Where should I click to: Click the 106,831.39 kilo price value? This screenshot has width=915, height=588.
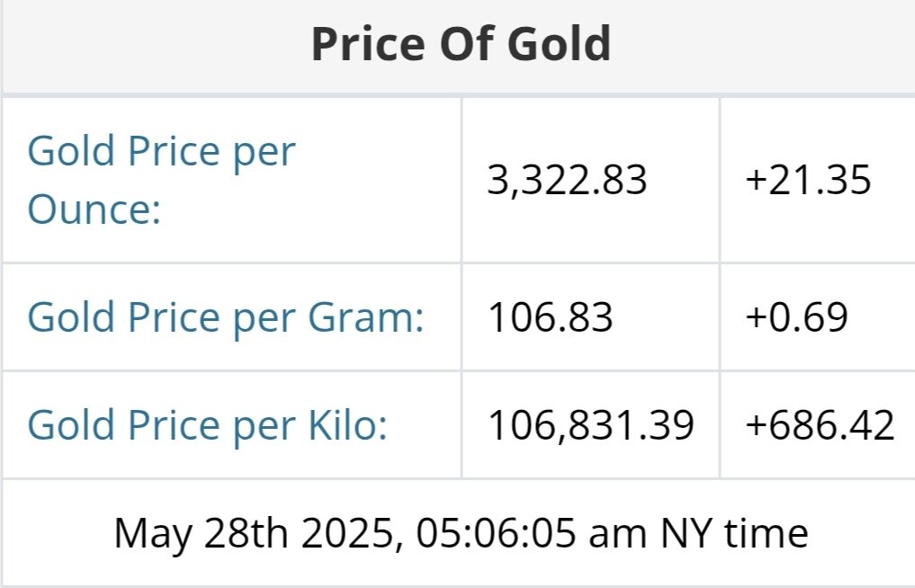590,424
